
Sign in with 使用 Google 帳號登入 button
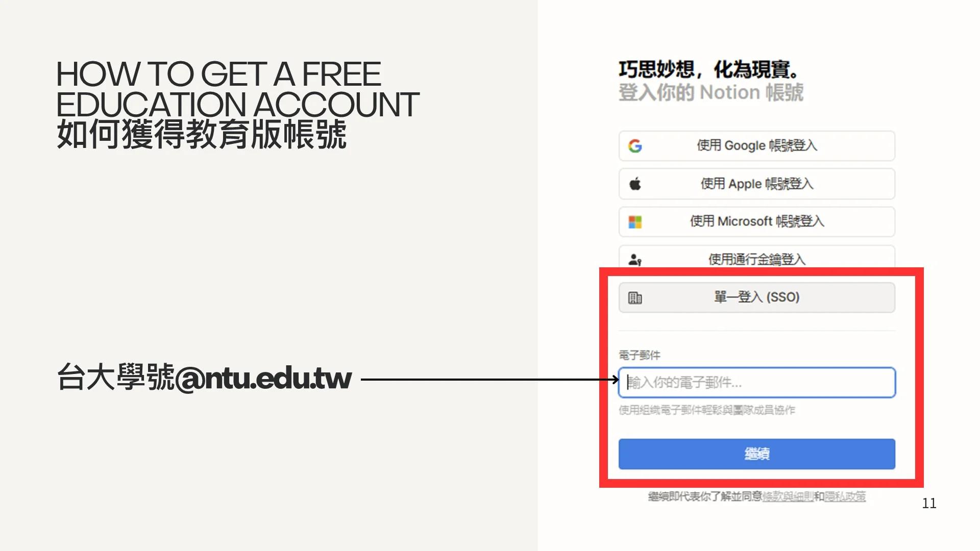(x=757, y=146)
